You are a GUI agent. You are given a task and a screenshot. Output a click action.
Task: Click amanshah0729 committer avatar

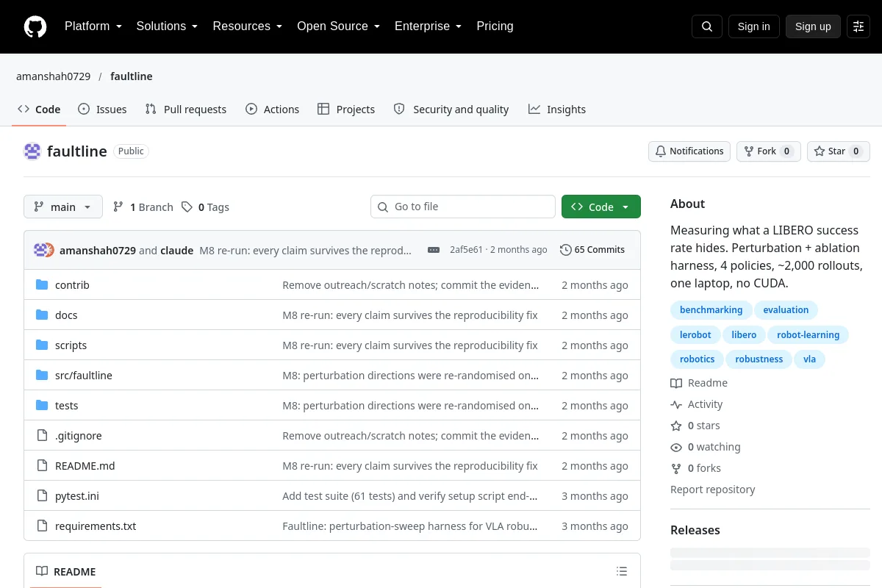click(40, 250)
